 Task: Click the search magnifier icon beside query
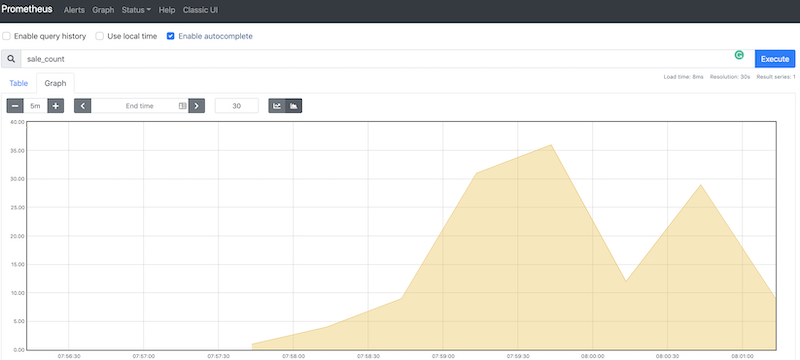click(11, 59)
